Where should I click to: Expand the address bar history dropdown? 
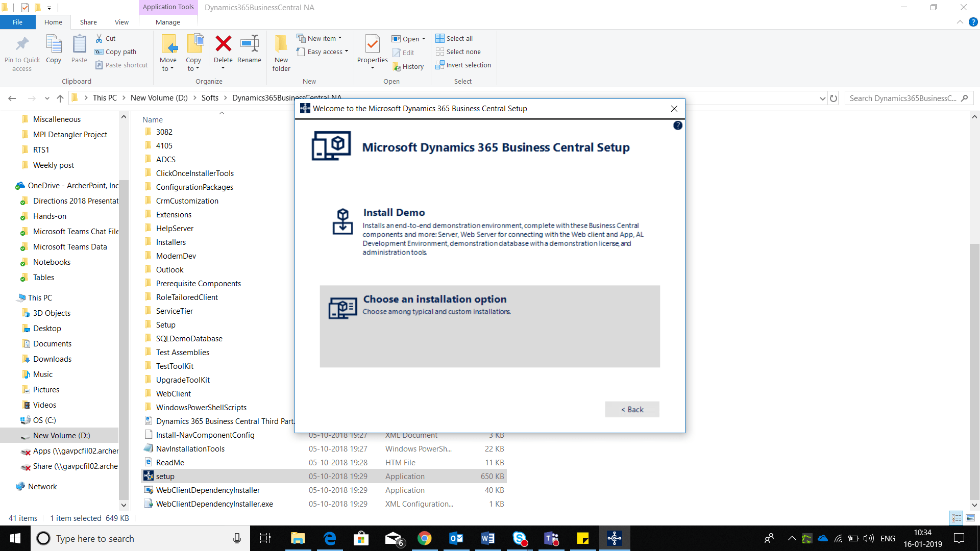point(822,98)
